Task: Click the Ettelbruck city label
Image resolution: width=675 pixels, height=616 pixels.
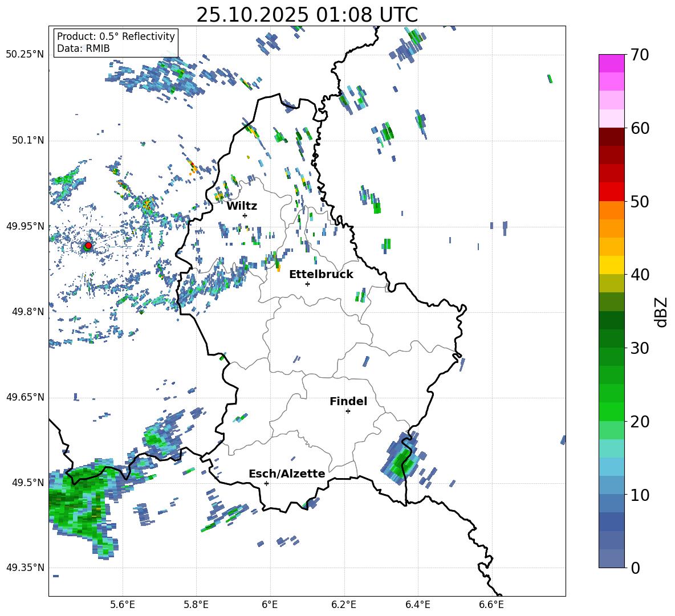Action: point(321,275)
